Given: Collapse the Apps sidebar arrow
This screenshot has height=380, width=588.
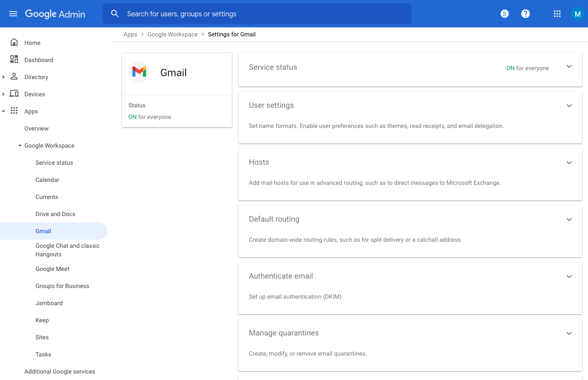Looking at the screenshot, I should click(x=3, y=111).
